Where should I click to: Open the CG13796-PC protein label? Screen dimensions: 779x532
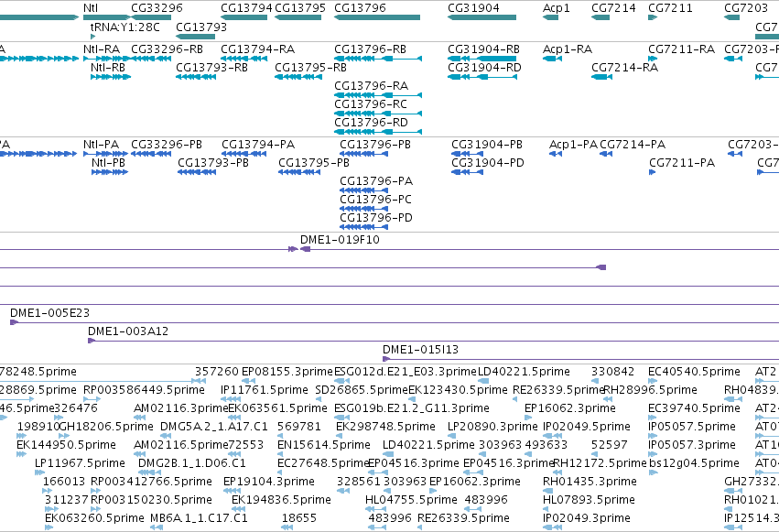click(x=376, y=200)
